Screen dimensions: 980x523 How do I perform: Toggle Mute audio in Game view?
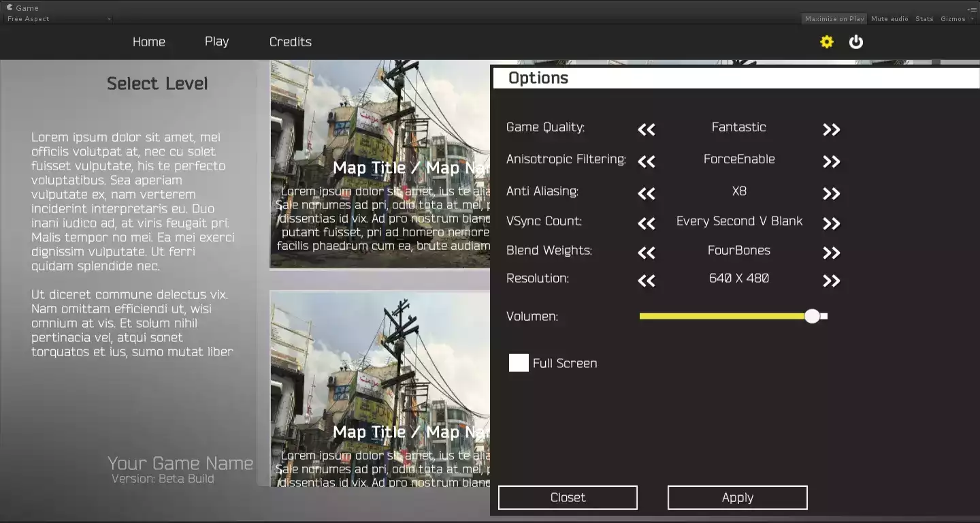[889, 19]
